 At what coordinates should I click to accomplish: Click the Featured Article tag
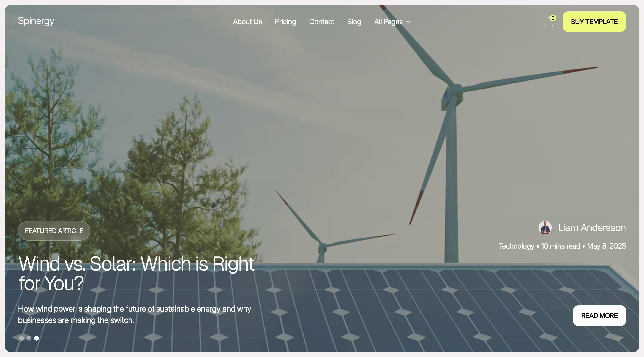point(54,231)
